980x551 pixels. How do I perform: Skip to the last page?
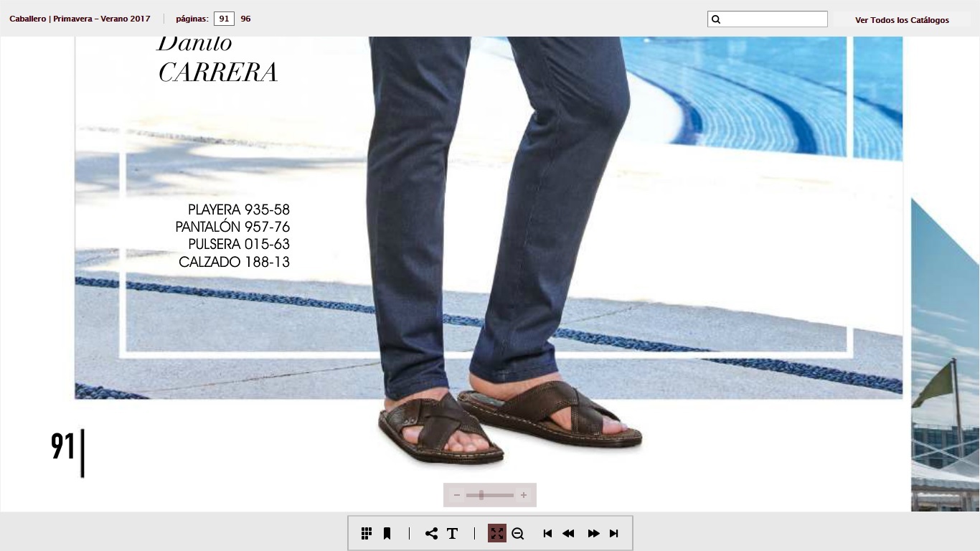(614, 533)
